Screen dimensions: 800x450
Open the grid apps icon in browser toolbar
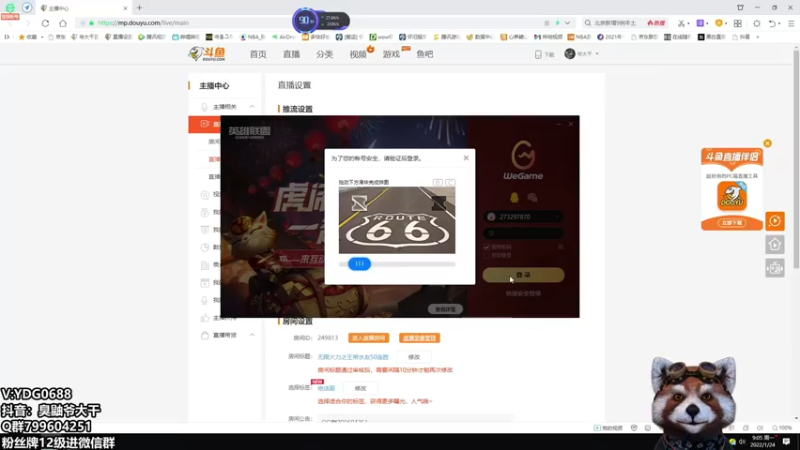pyautogui.click(x=738, y=23)
